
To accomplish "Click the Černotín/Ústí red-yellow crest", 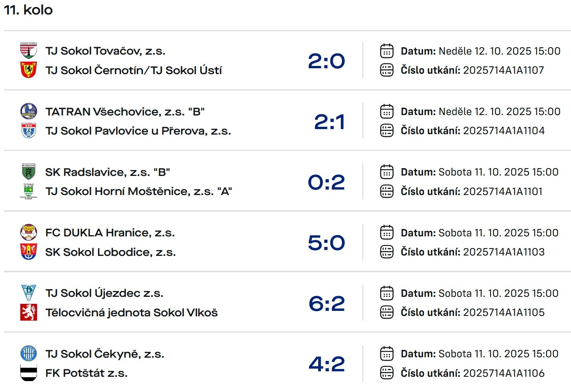I will [x=28, y=70].
